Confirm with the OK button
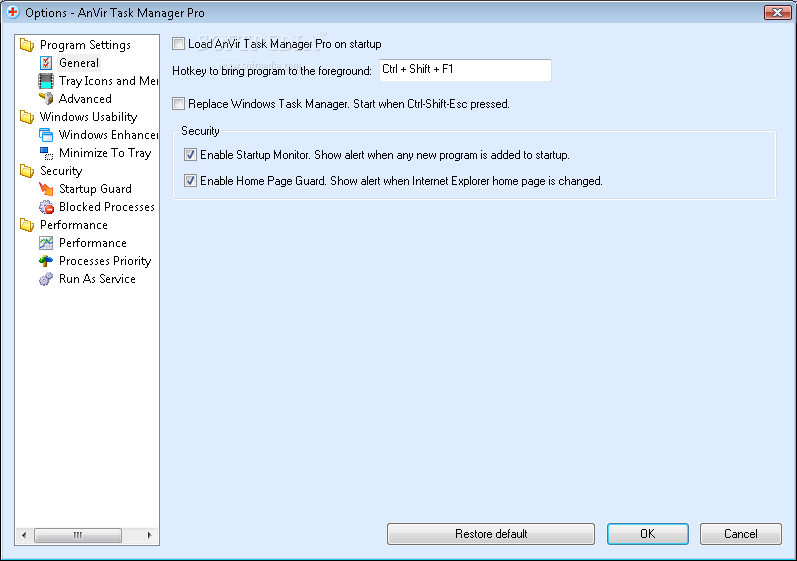The image size is (797, 561). click(648, 534)
